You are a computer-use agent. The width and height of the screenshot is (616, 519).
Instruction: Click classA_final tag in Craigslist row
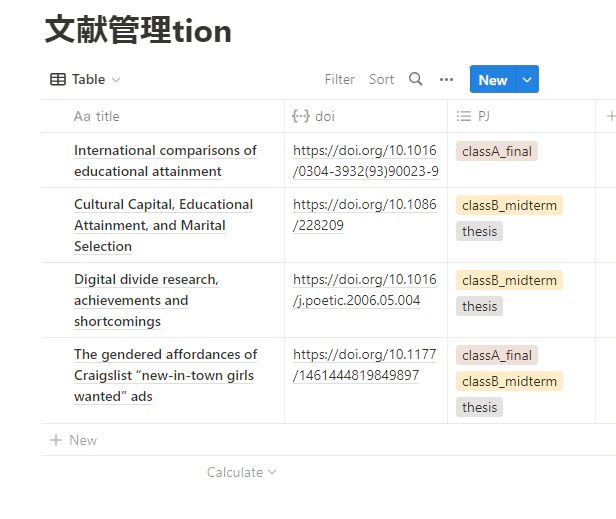497,355
